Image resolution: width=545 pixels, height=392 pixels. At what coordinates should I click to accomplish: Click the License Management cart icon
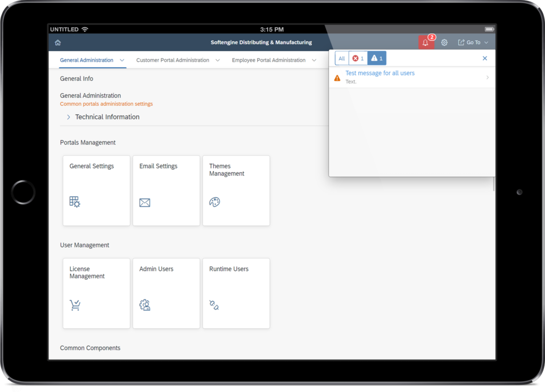[x=75, y=305]
